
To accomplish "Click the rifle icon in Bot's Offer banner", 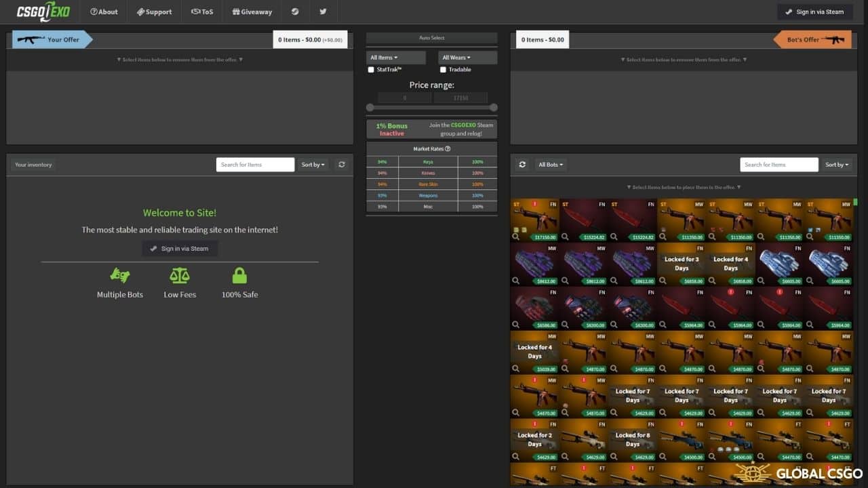I will click(x=834, y=40).
